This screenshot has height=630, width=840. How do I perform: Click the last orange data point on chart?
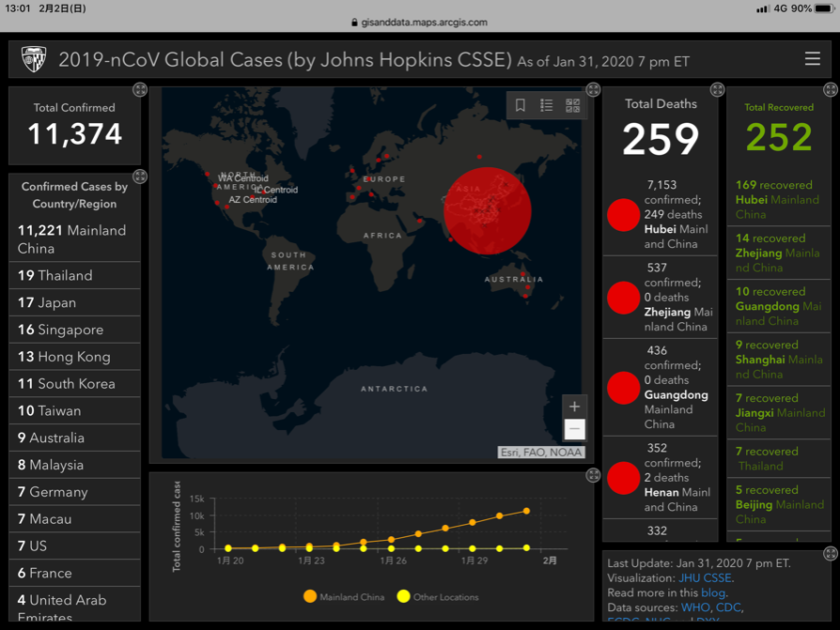526,511
